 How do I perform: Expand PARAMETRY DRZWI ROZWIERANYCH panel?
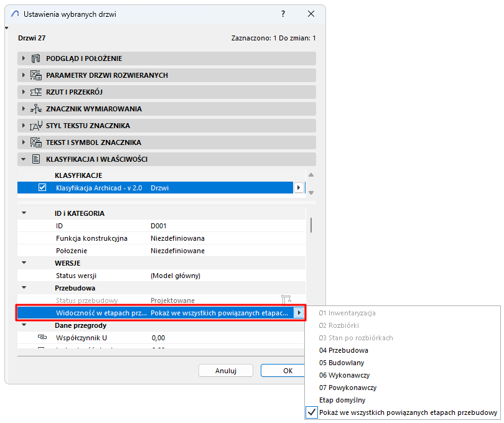(x=24, y=75)
